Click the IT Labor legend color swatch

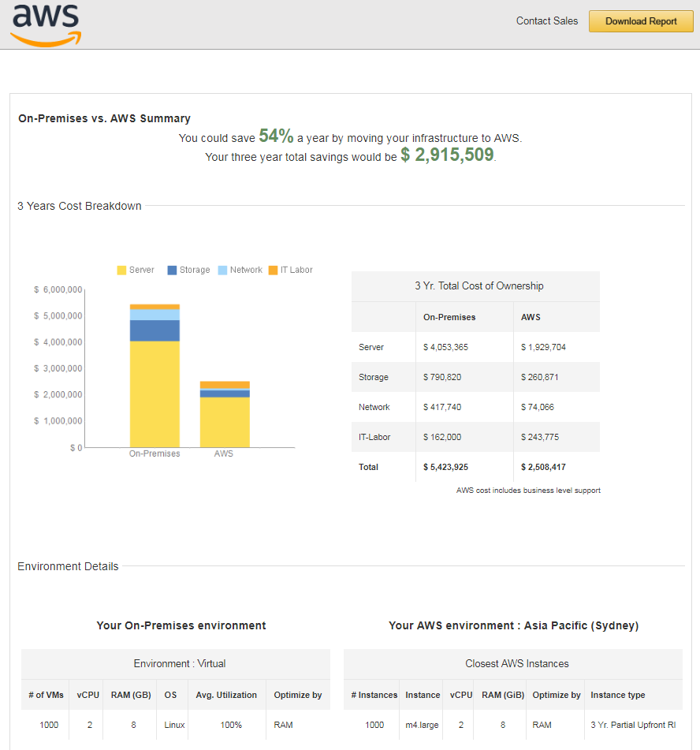pos(273,271)
